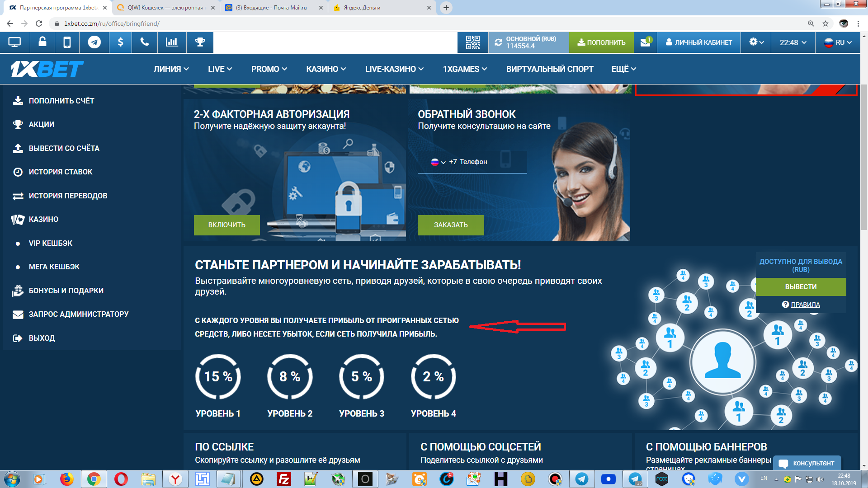Open the country code flag dropdown
The height and width of the screenshot is (488, 868).
pyautogui.click(x=438, y=162)
